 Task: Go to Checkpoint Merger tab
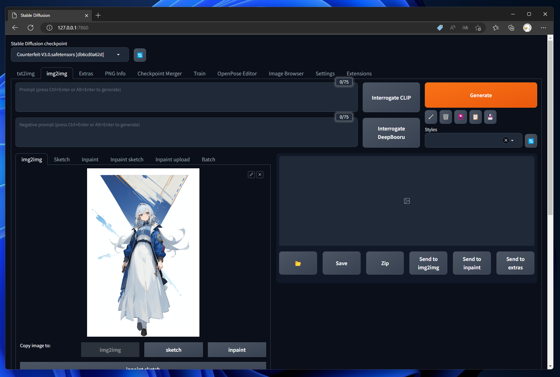coord(160,74)
